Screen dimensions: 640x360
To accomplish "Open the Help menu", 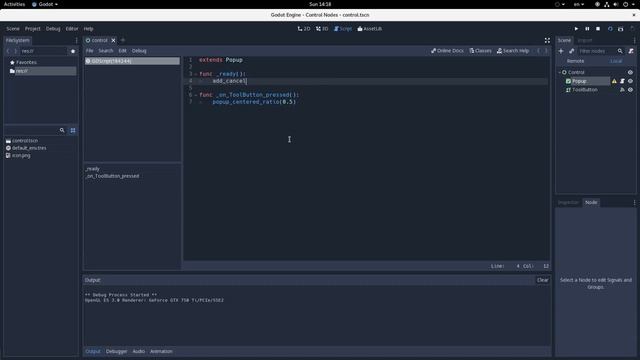I will [89, 29].
